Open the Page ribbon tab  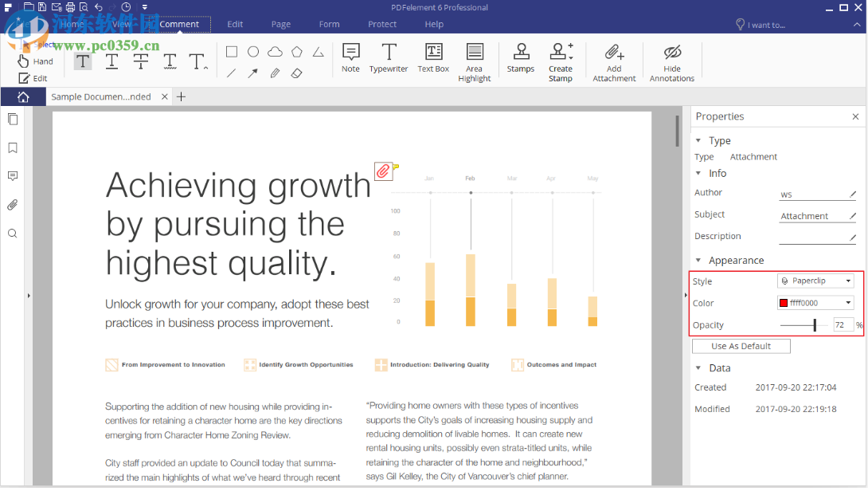click(280, 24)
